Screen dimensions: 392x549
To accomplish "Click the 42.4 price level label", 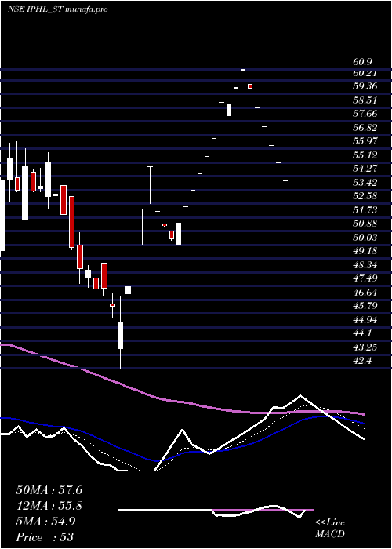I will point(362,361).
